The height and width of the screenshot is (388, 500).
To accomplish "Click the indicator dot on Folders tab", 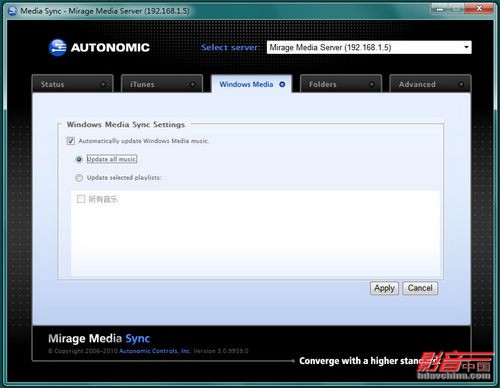I will [371, 84].
